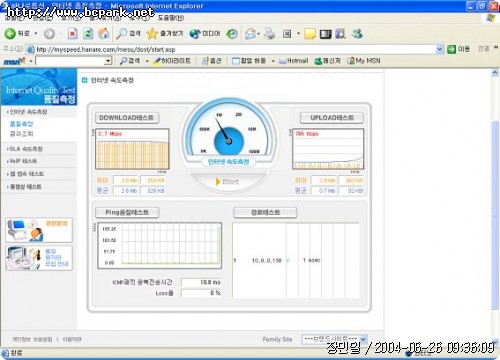Click the page vertical scrollbar thumb
Viewport: 500px width, 360px height.
495,215
